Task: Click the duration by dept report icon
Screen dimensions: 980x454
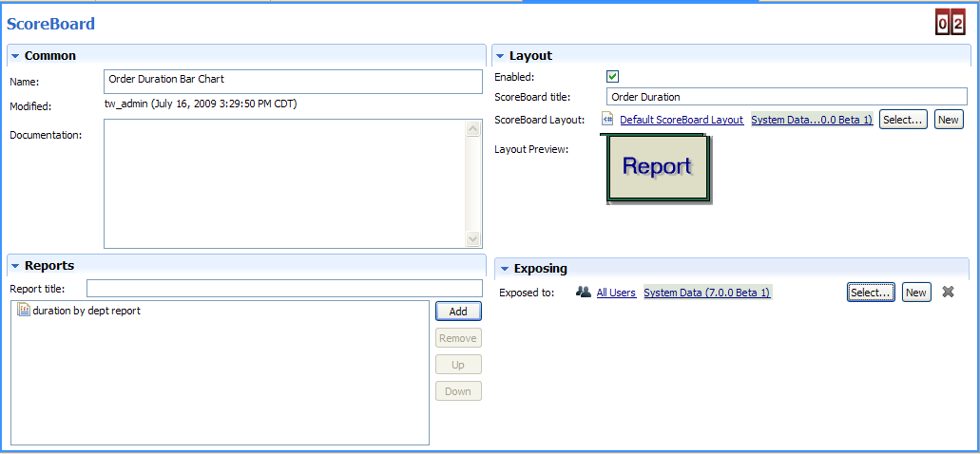Action: click(24, 311)
